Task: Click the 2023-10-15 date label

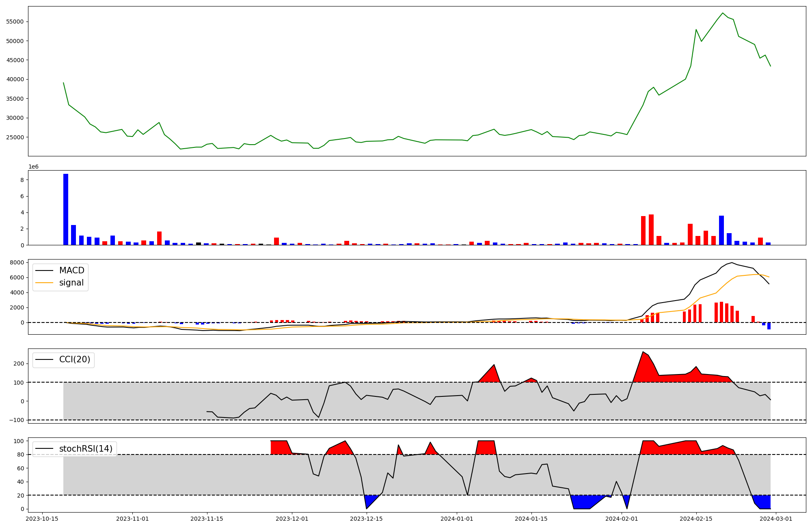Action: (43, 519)
